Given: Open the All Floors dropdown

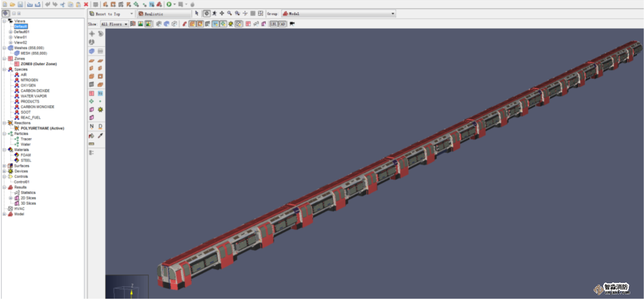Looking at the screenshot, I should [114, 24].
